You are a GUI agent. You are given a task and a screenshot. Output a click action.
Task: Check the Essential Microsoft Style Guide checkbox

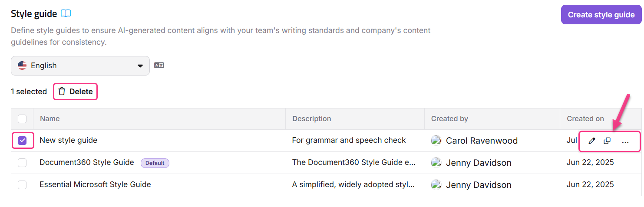click(22, 184)
